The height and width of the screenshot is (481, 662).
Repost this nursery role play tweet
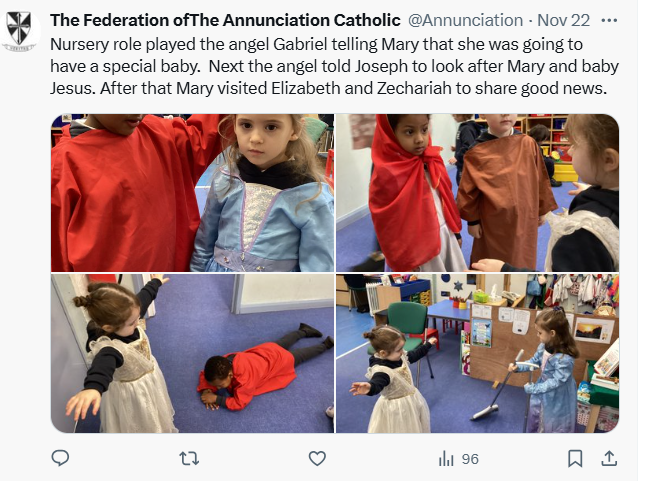pos(188,458)
